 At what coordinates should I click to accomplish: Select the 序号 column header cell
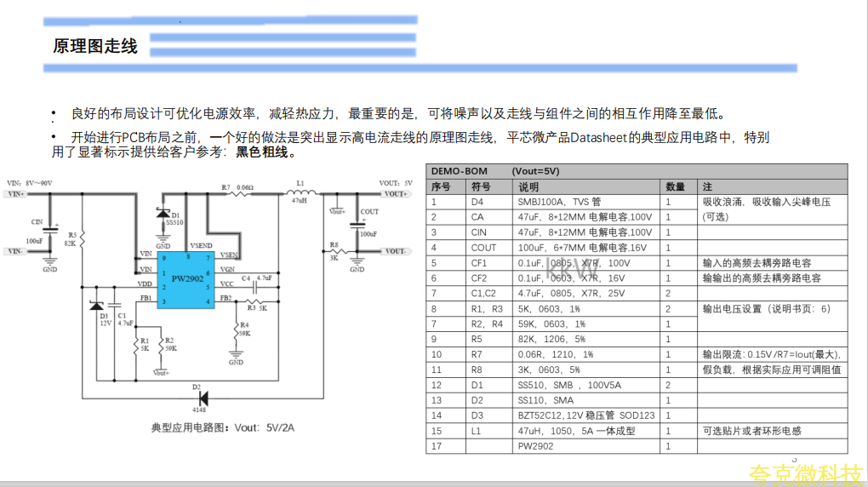click(441, 186)
